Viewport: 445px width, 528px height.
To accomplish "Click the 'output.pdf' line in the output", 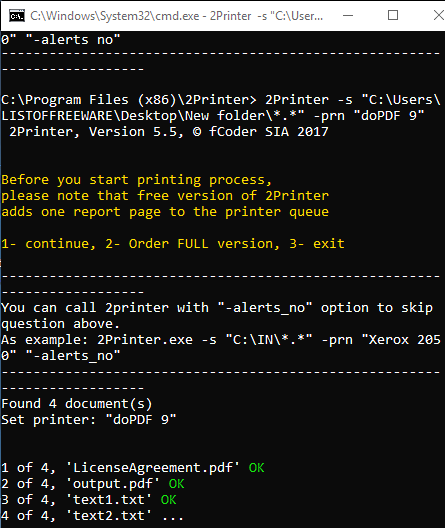I will click(93, 484).
